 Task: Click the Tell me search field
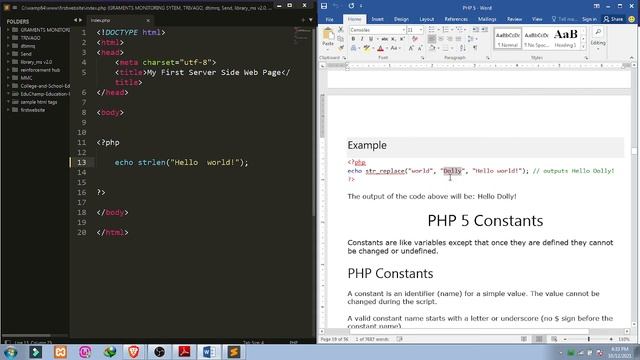564,19
